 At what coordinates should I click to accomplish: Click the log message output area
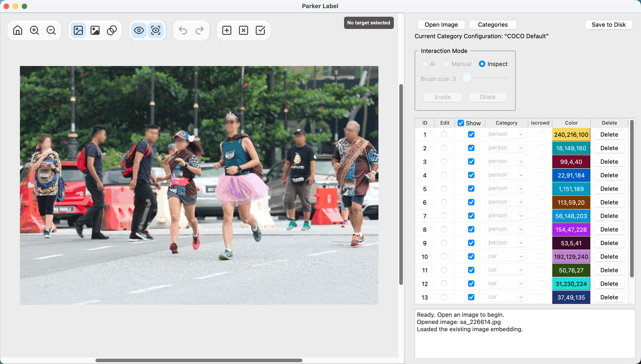[525, 333]
